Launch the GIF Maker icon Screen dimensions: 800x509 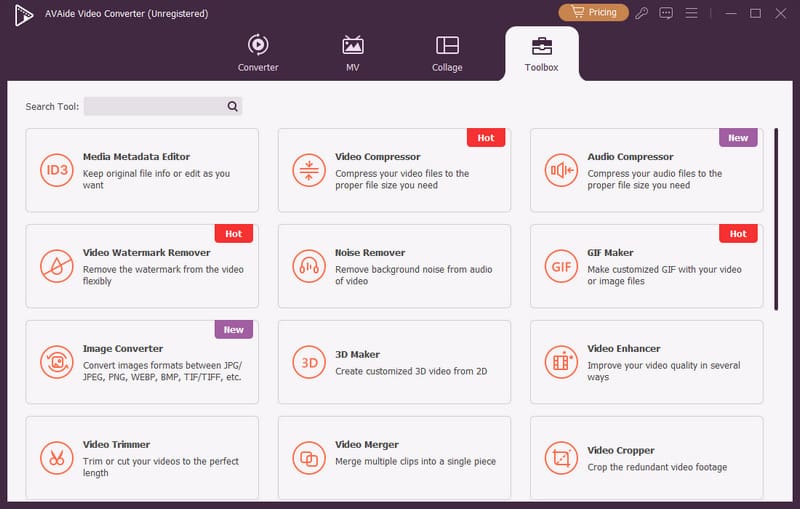coord(560,266)
